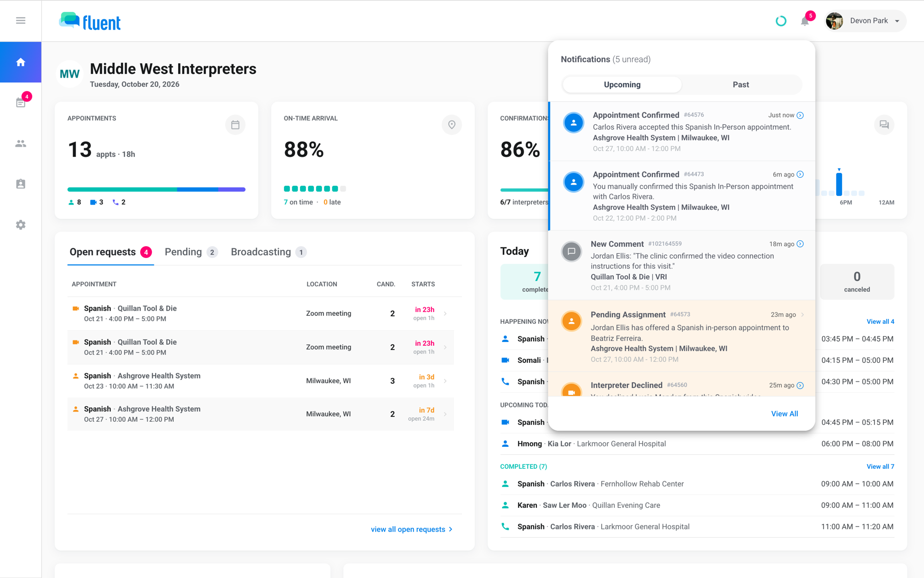Image resolution: width=924 pixels, height=578 pixels.
Task: Click the location pin icon on On-Time Arrival card
Action: click(x=452, y=125)
